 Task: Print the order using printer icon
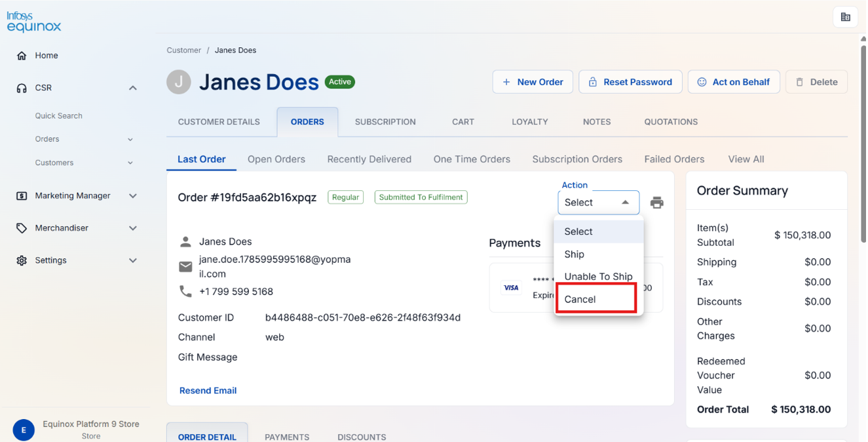pos(656,203)
